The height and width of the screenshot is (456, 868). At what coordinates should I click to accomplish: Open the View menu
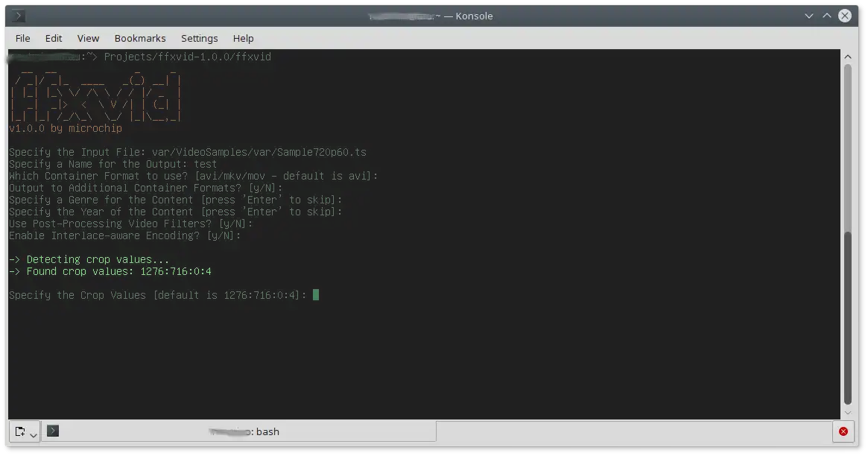click(x=88, y=38)
